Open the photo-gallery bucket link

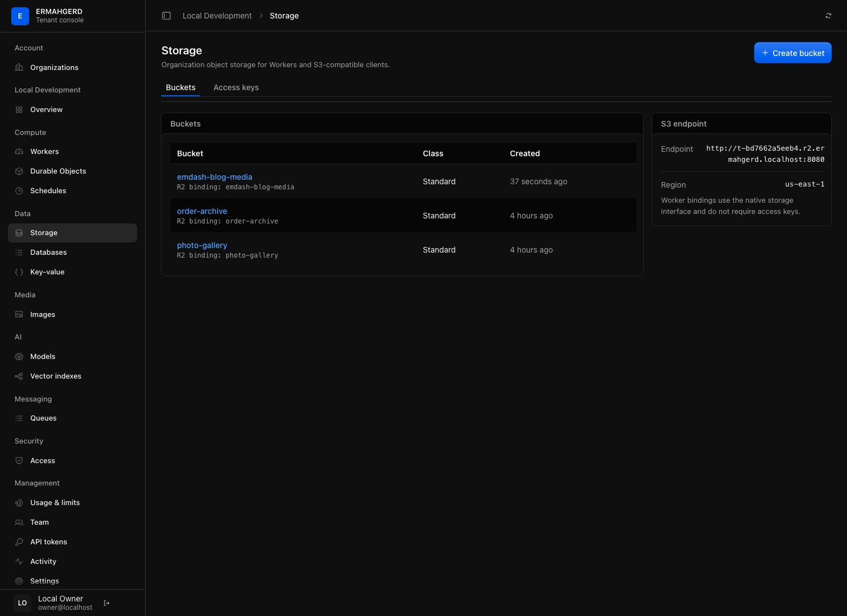(202, 245)
